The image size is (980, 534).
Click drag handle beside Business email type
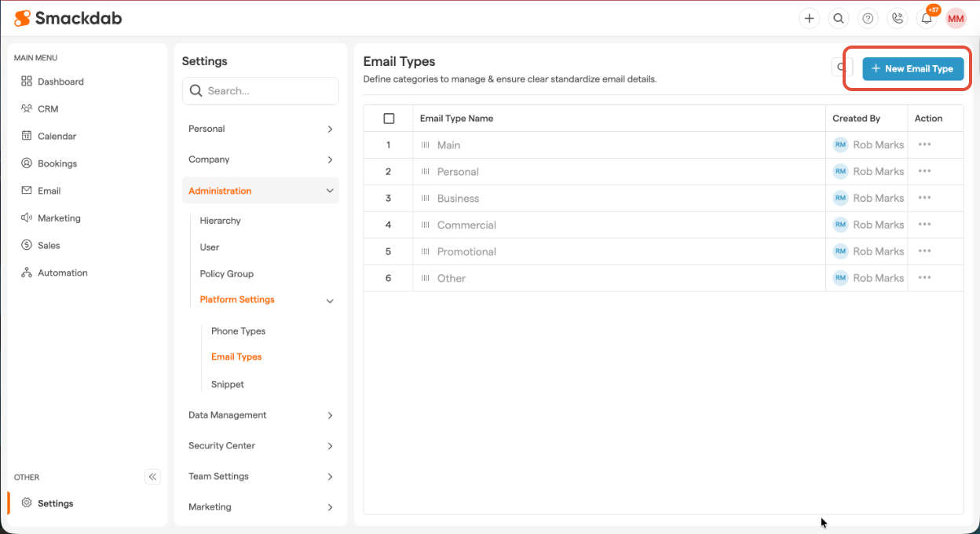pos(425,199)
